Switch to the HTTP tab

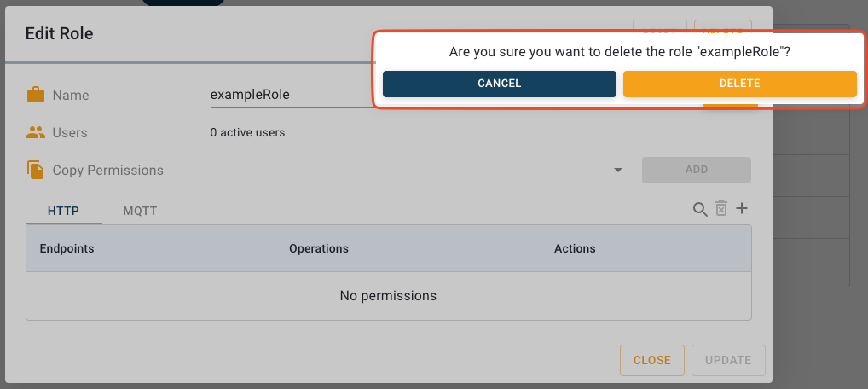coord(64,211)
